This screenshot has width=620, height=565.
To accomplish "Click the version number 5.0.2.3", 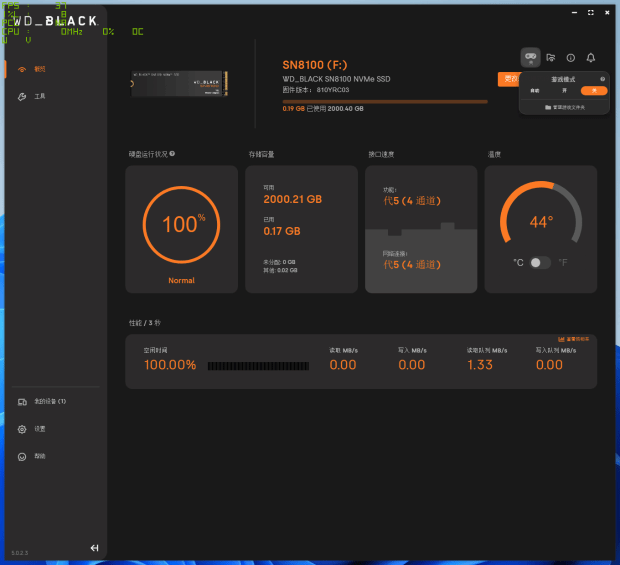I will tap(20, 553).
